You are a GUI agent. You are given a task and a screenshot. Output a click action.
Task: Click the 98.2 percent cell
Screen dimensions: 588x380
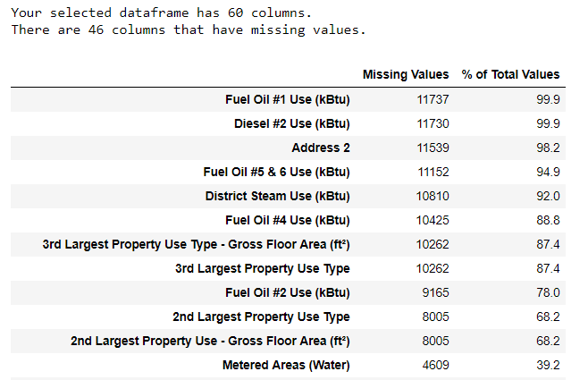click(548, 148)
